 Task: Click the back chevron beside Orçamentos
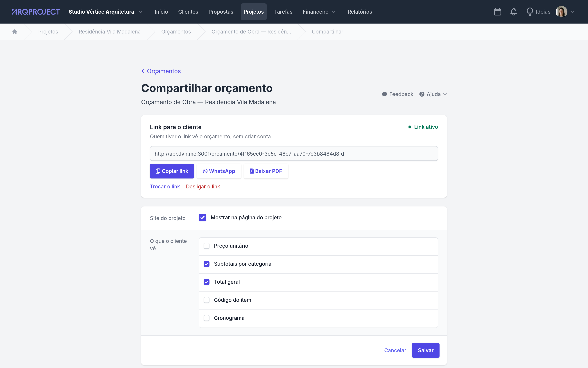[143, 71]
